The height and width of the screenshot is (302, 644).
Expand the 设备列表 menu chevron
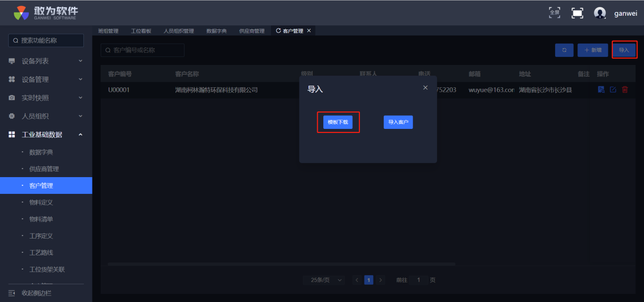point(80,61)
